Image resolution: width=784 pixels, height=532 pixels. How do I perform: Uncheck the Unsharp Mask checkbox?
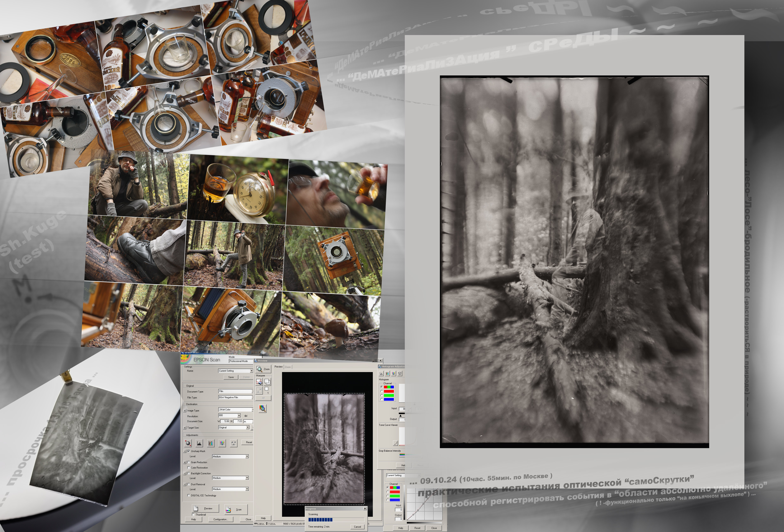[x=189, y=451]
